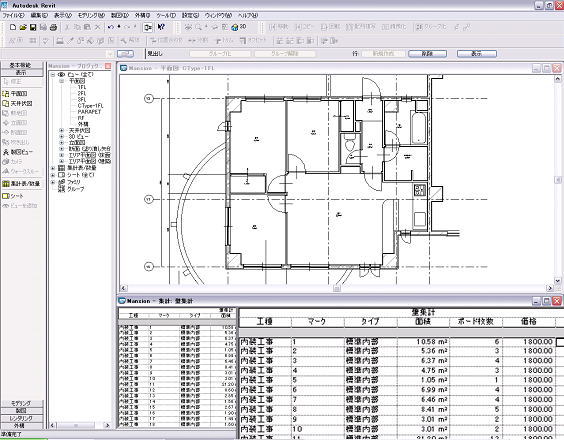Collapse the ビュー (全て) tree node

coord(53,75)
